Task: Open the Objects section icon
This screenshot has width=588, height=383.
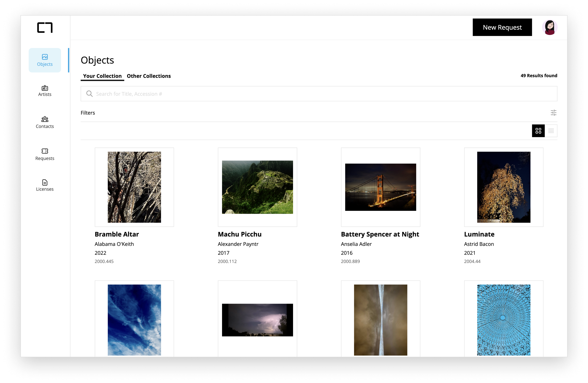Action: click(45, 57)
